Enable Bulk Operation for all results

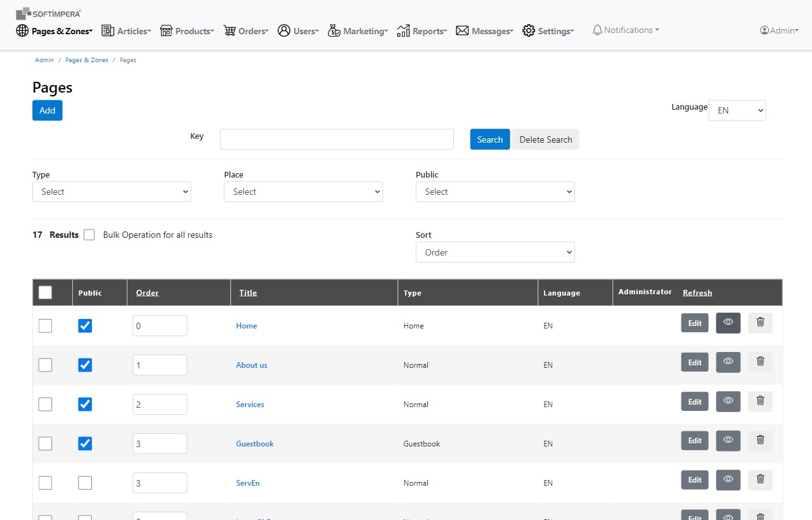tap(89, 235)
